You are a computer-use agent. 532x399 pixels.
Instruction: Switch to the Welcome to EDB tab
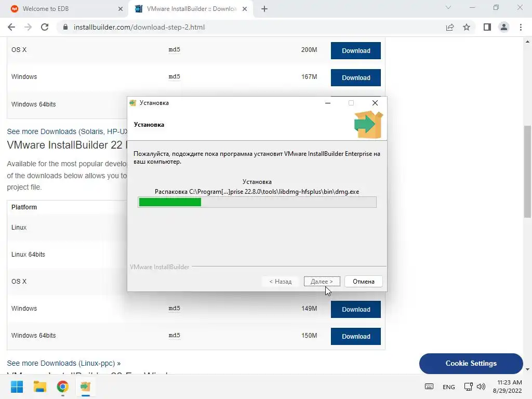coord(64,9)
